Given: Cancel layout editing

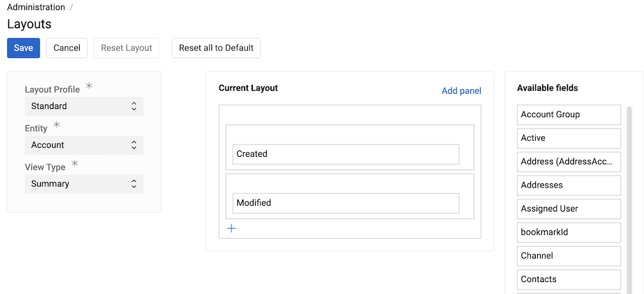Looking at the screenshot, I should click(67, 48).
